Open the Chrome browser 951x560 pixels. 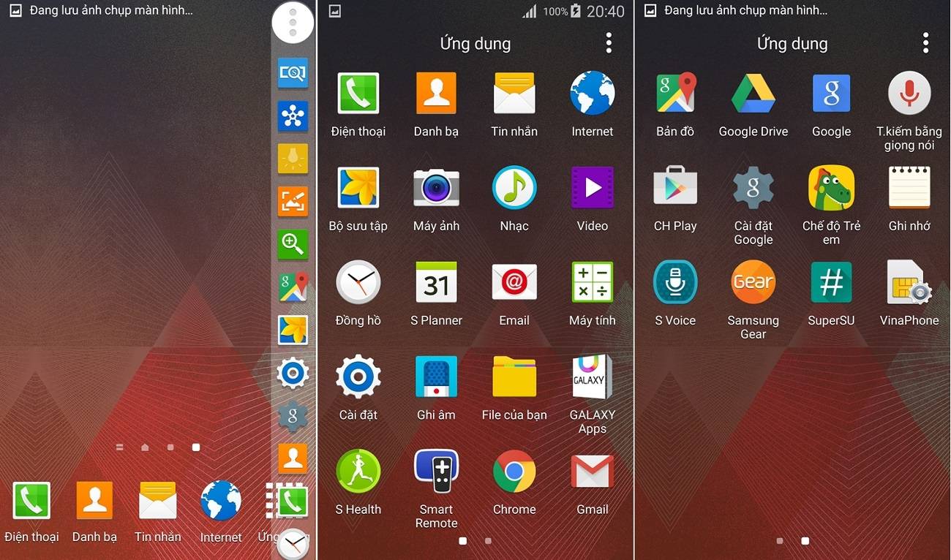514,472
